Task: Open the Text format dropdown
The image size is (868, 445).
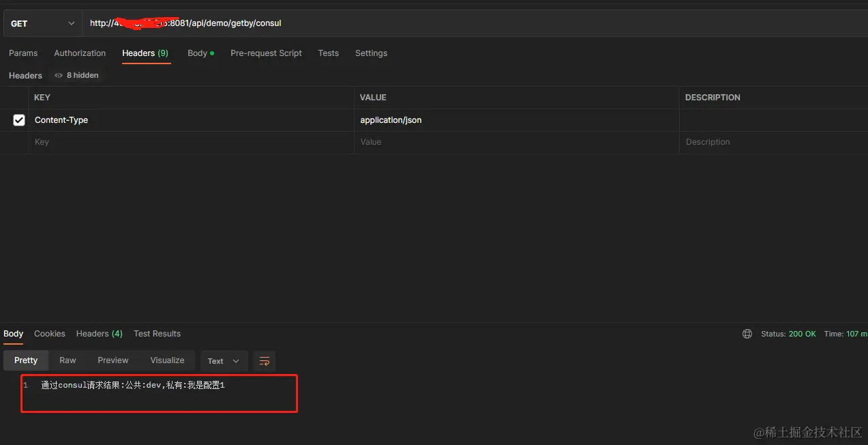Action: coord(224,361)
